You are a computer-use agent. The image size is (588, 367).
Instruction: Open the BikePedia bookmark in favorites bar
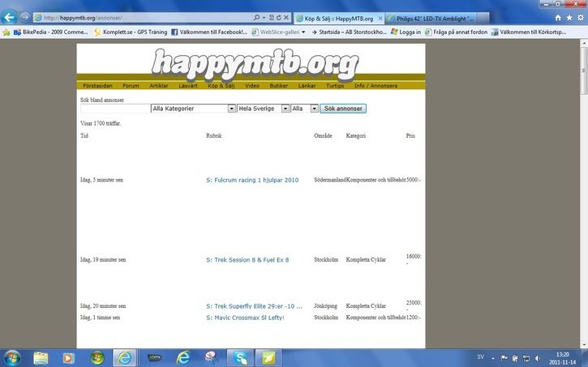(47, 32)
